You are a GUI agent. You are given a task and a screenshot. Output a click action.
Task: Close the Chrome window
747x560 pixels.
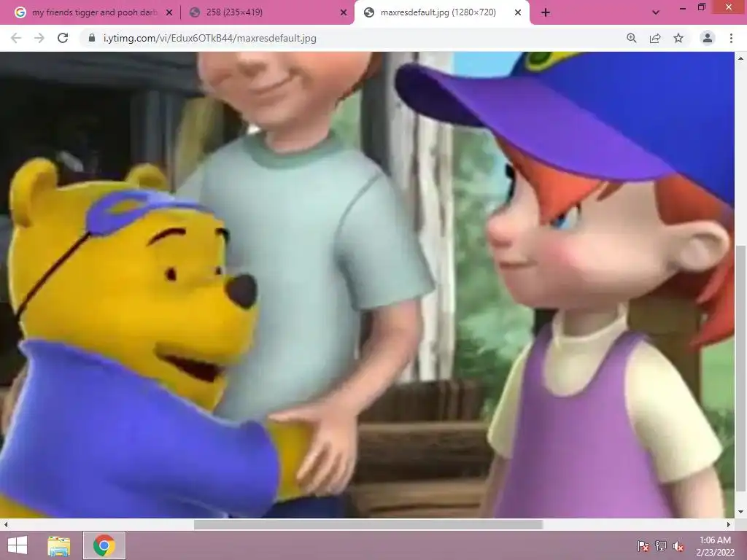point(729,7)
